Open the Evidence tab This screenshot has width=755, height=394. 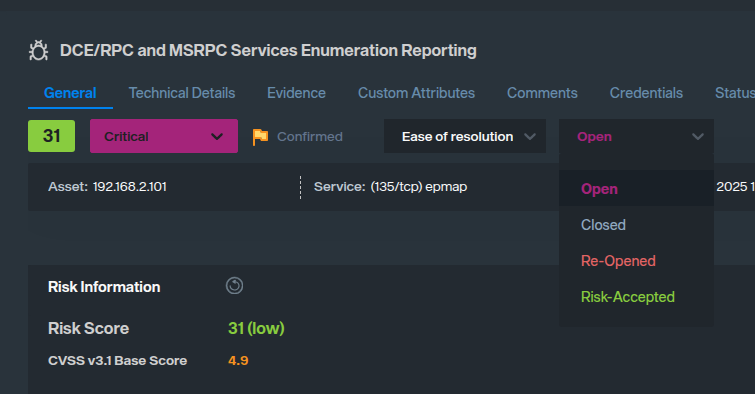tap(297, 93)
